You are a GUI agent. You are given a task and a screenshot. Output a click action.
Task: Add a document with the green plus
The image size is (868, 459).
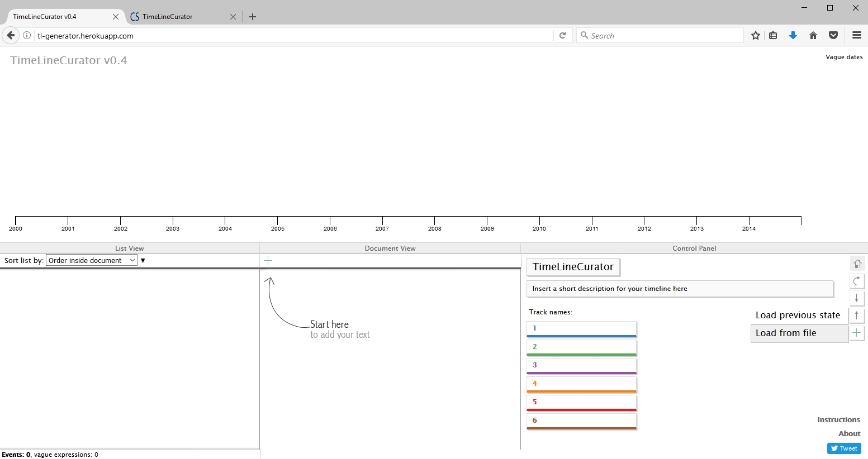(268, 261)
